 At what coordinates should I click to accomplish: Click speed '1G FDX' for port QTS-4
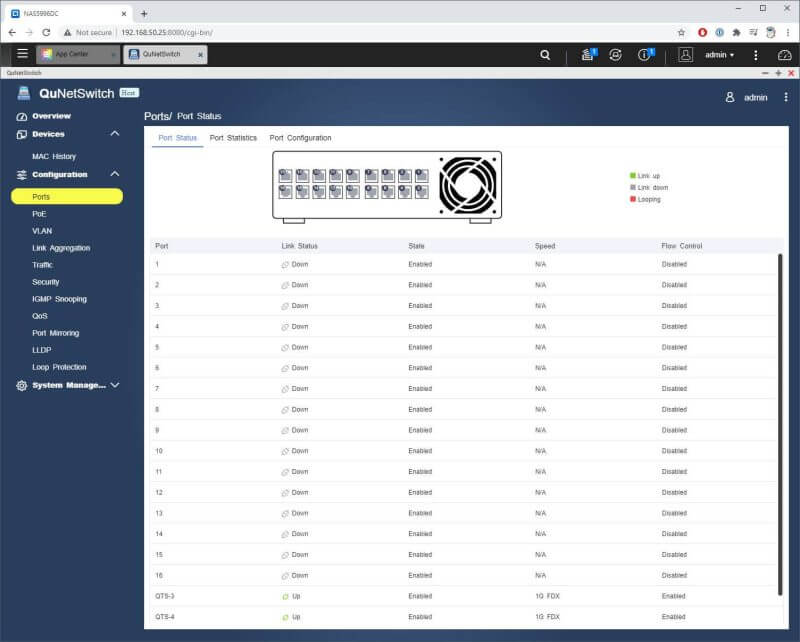tap(547, 617)
